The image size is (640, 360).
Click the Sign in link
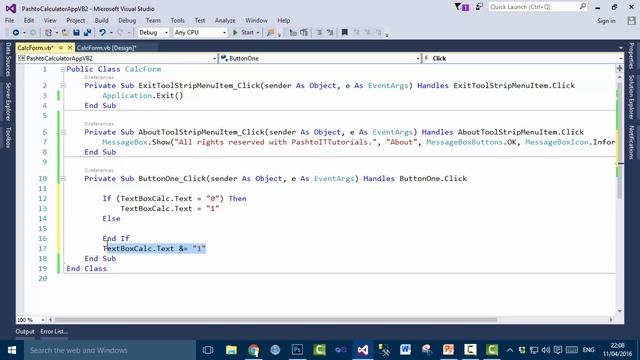click(606, 21)
